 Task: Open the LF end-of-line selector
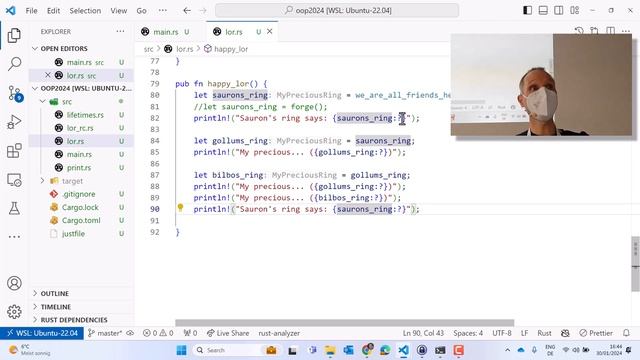click(x=524, y=333)
